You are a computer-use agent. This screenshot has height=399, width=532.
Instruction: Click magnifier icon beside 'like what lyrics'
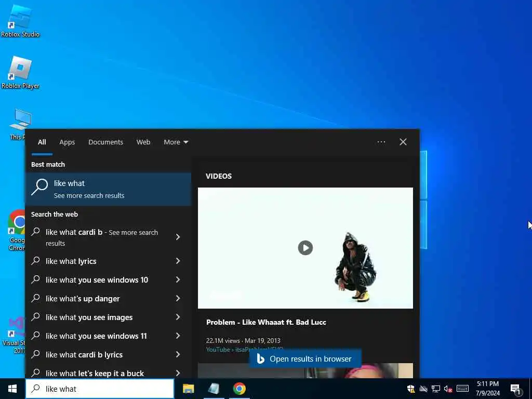36,261
